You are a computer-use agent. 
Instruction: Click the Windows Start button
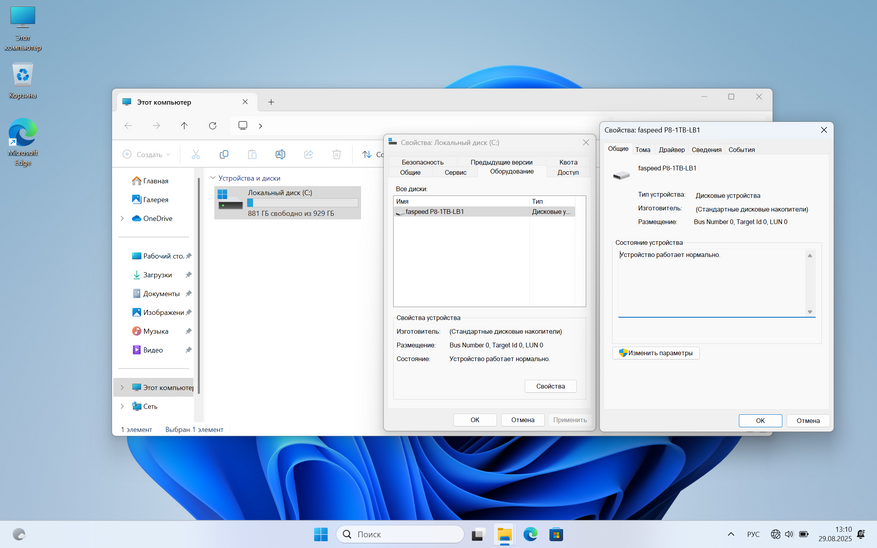(321, 534)
